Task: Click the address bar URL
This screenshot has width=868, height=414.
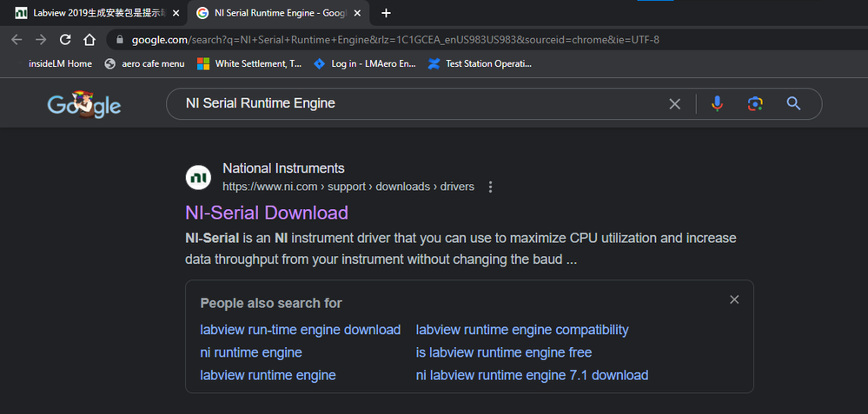Action: [395, 40]
